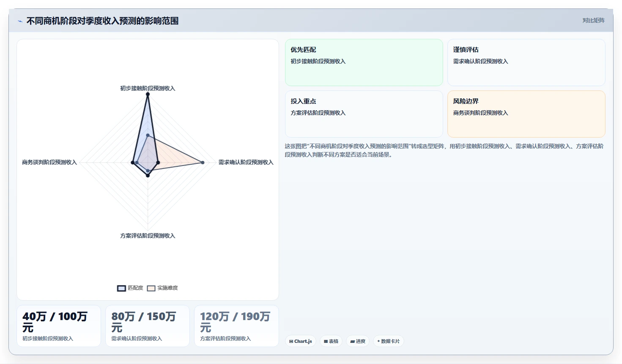
Task: Select the 进度 tag chip
Action: [358, 341]
